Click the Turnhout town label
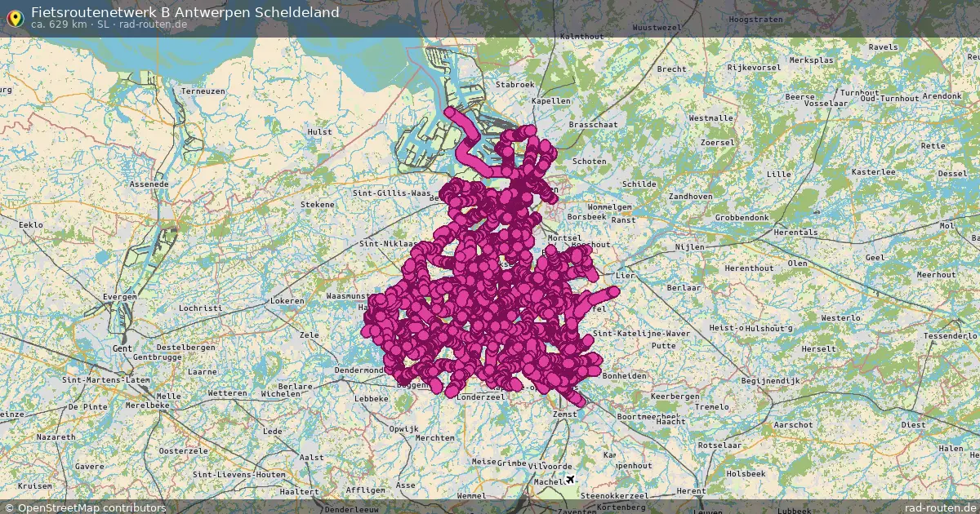The width and height of the screenshot is (980, 514). coord(859,93)
